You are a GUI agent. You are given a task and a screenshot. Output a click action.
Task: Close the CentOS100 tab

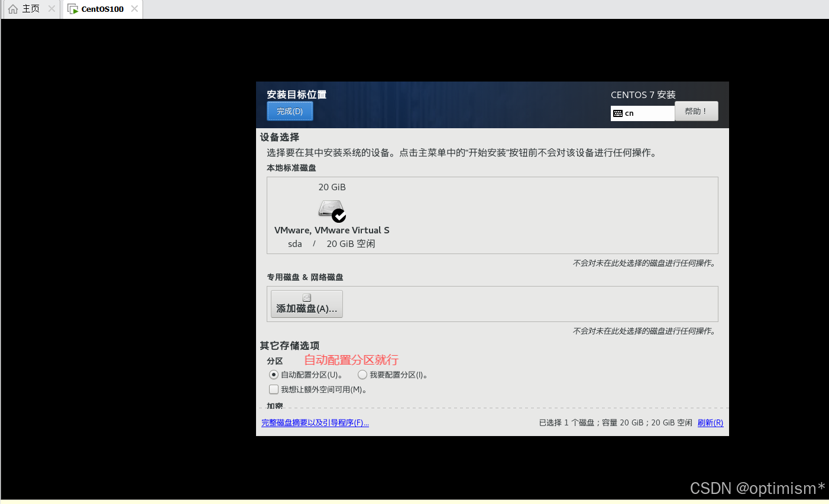coord(135,9)
